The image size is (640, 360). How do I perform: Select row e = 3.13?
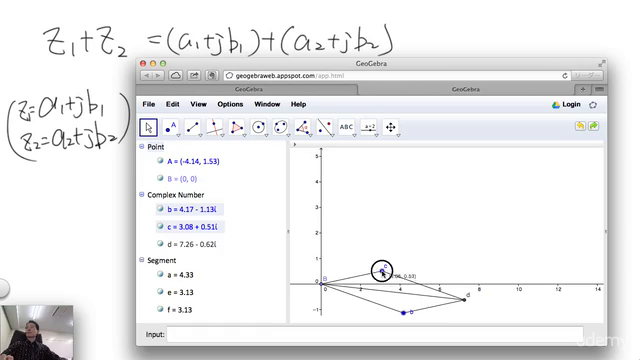180,293
